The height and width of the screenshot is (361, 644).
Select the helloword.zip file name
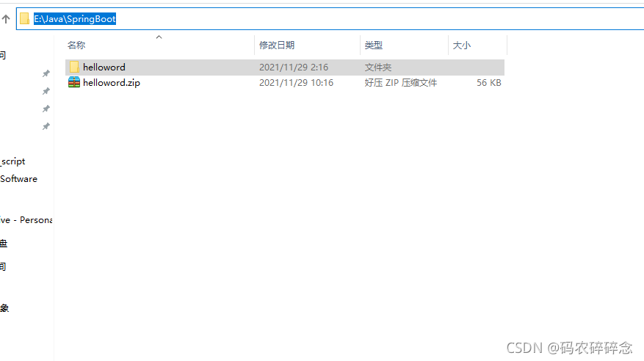(x=112, y=82)
